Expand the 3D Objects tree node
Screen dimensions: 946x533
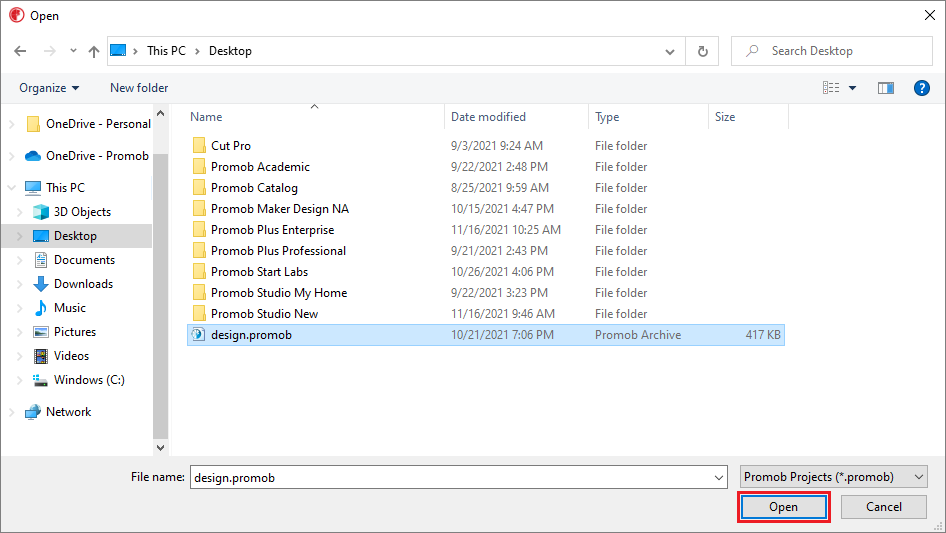pyautogui.click(x=19, y=212)
